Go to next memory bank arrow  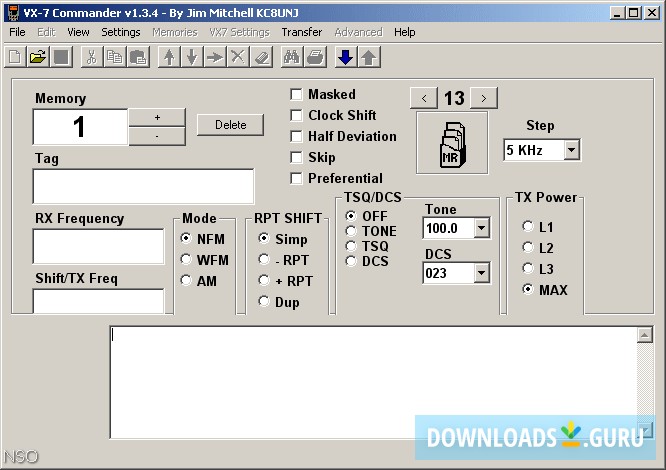484,99
